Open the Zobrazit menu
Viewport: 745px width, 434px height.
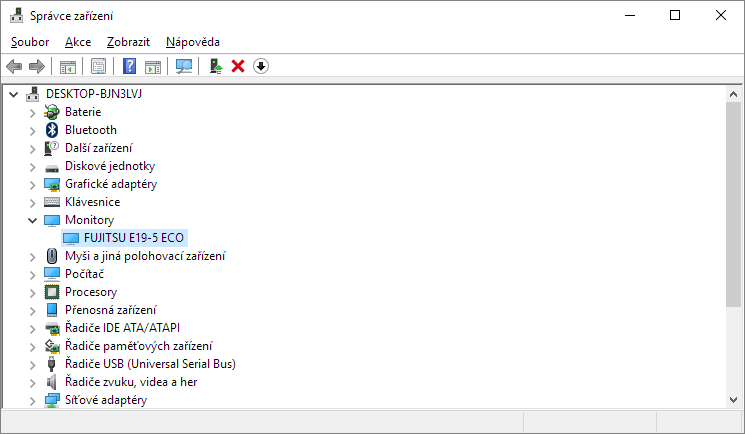click(128, 42)
